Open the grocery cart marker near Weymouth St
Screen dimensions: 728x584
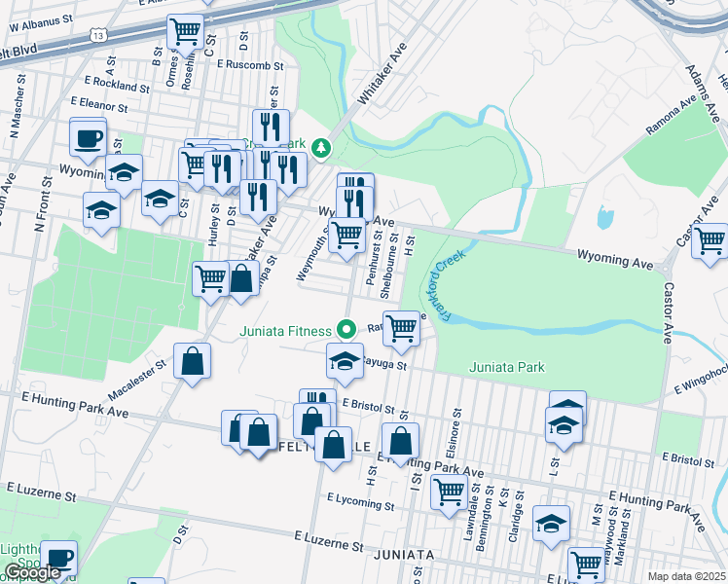346,239
